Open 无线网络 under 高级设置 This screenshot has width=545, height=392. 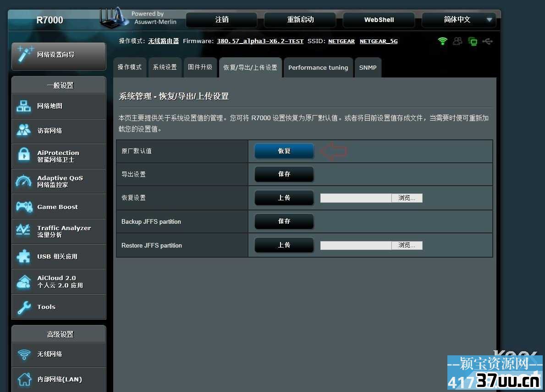[59, 354]
